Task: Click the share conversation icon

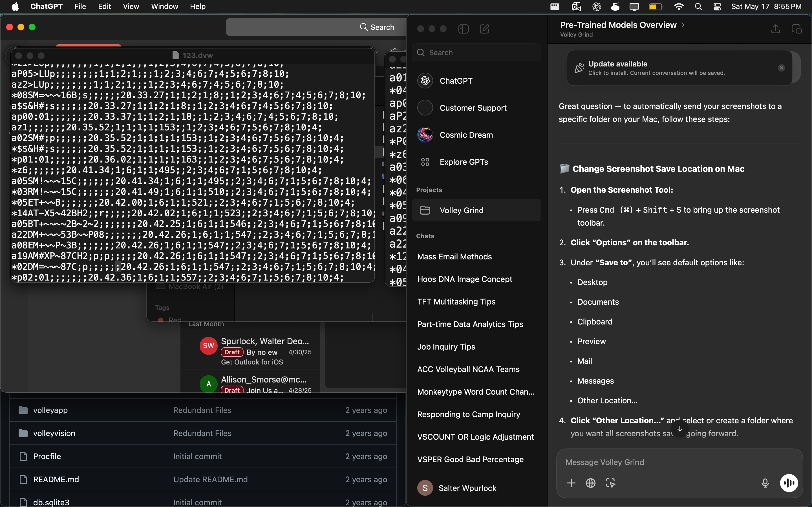Action: [x=775, y=29]
